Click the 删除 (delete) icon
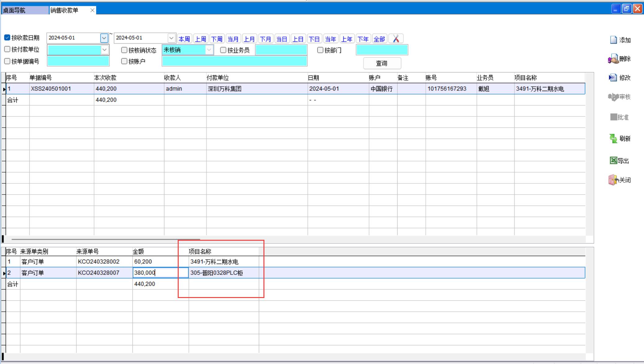 (613, 59)
